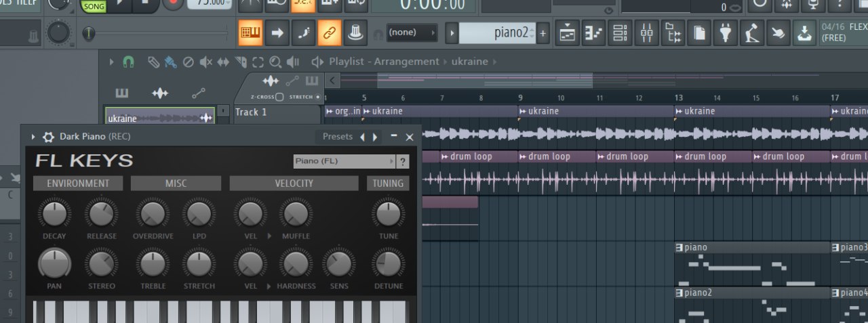
Task: Select the playlist Playback speaker tool
Action: (x=293, y=62)
